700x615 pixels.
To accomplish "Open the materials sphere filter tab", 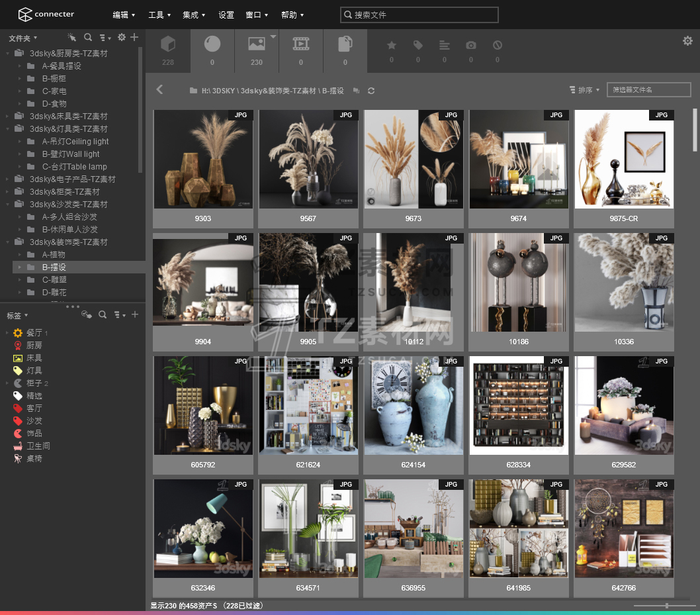I will (x=212, y=44).
